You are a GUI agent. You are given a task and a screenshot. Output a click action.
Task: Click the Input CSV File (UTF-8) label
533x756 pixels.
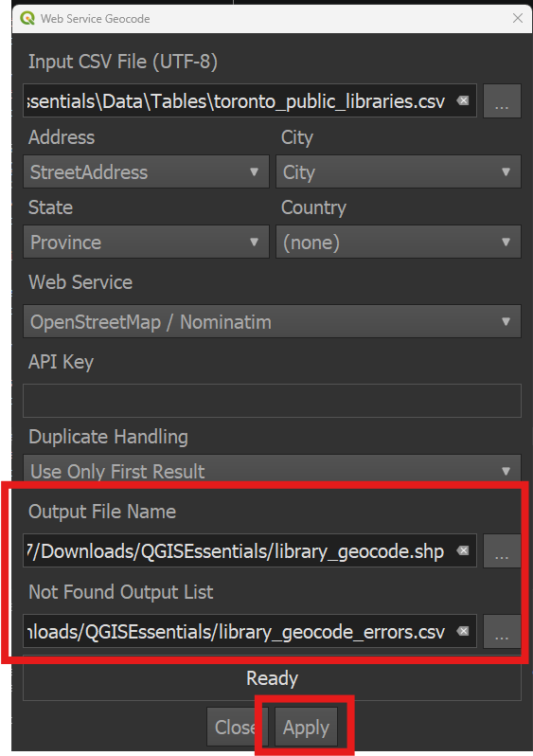(123, 62)
